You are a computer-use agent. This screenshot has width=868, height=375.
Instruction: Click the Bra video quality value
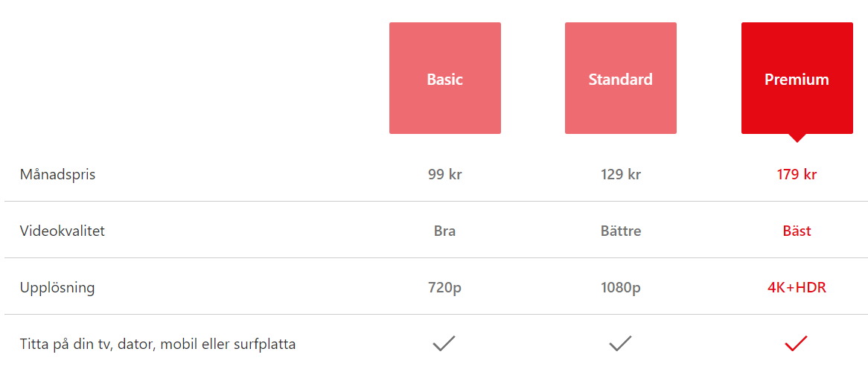445,231
